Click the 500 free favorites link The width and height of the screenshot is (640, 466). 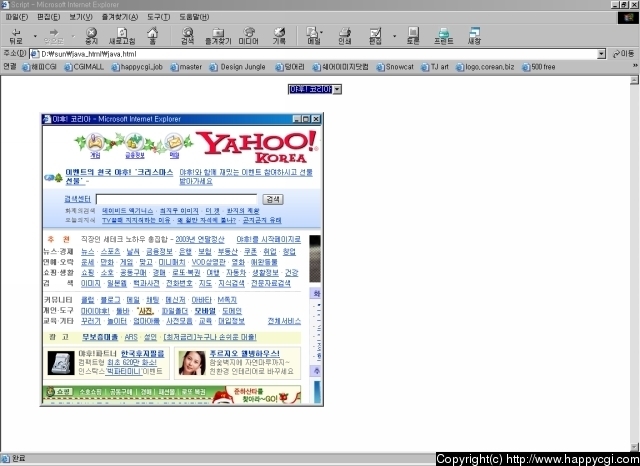[x=539, y=67]
